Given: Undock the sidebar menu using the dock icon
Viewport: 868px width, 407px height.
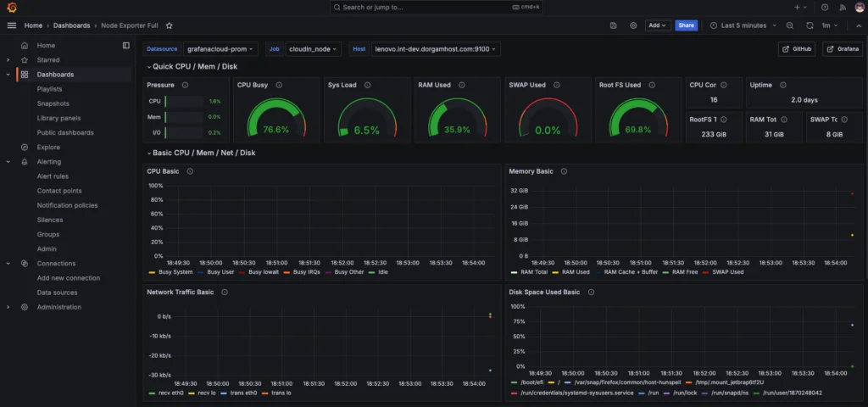Looking at the screenshot, I should (x=126, y=45).
